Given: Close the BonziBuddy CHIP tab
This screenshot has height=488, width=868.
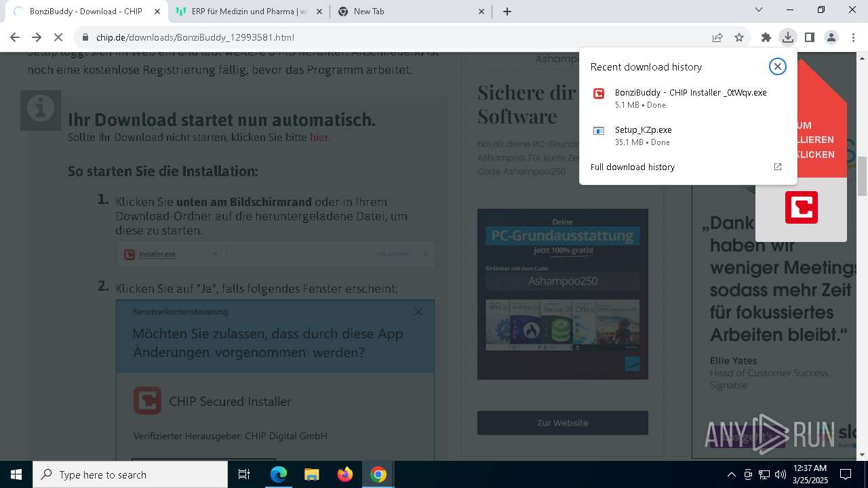Looking at the screenshot, I should coord(157,12).
